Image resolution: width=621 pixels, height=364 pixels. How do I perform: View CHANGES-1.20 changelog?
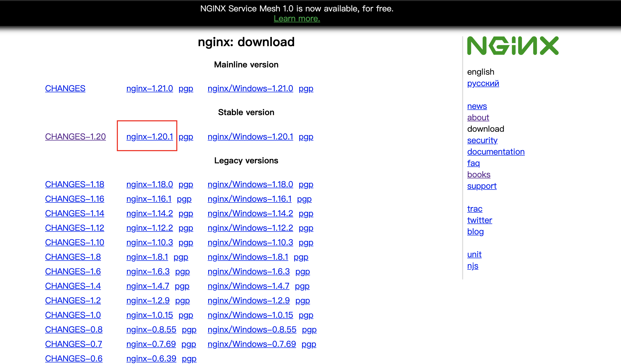click(x=75, y=137)
